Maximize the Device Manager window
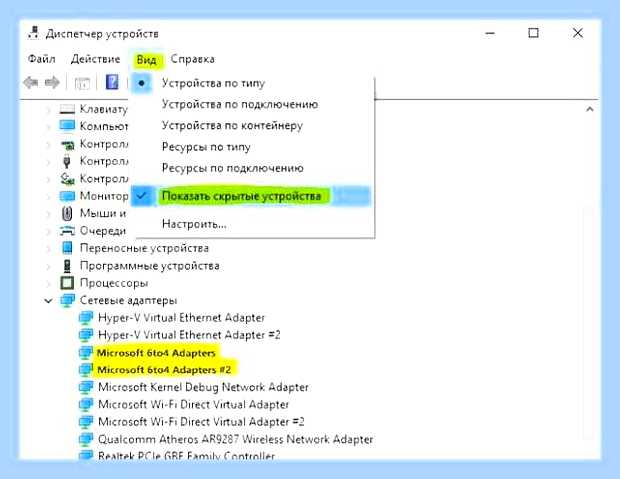The width and height of the screenshot is (620, 479). tap(533, 32)
